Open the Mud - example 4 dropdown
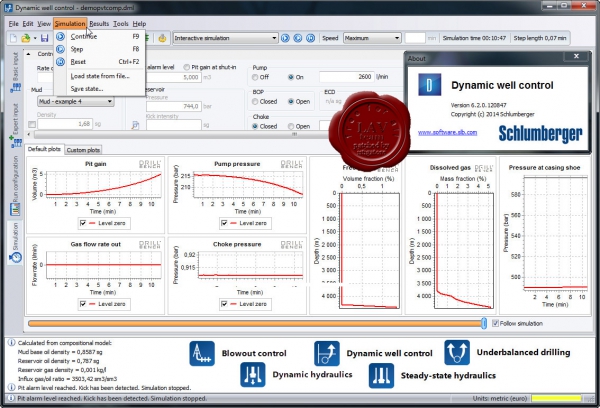The height and width of the screenshot is (408, 600). (75, 101)
